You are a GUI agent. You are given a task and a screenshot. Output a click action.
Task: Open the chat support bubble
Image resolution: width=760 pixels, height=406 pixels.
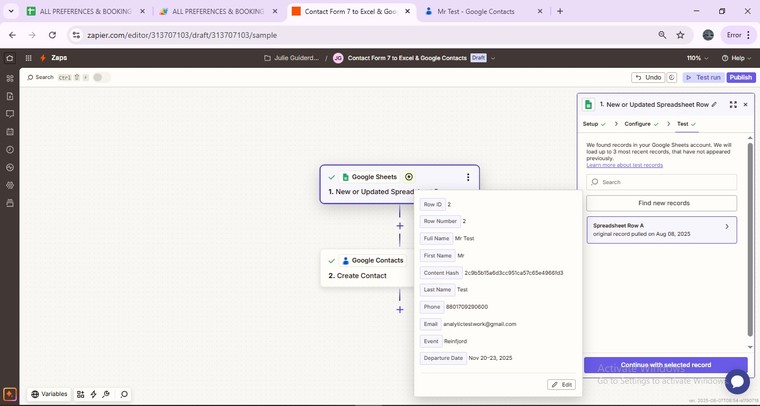[737, 381]
